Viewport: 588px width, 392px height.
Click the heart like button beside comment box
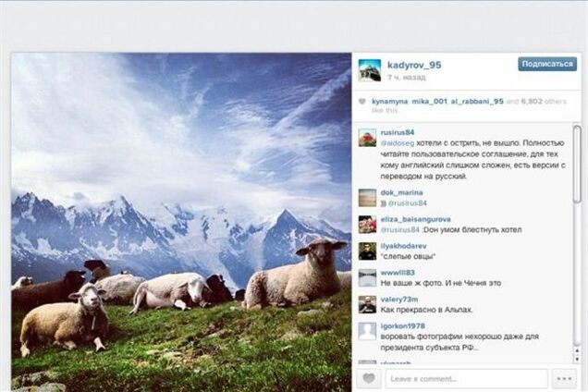pyautogui.click(x=369, y=378)
